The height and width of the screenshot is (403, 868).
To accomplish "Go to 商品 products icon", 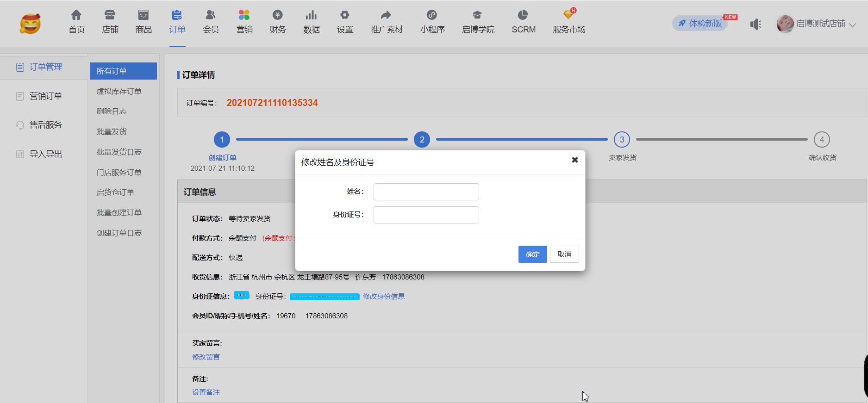I will click(x=144, y=15).
